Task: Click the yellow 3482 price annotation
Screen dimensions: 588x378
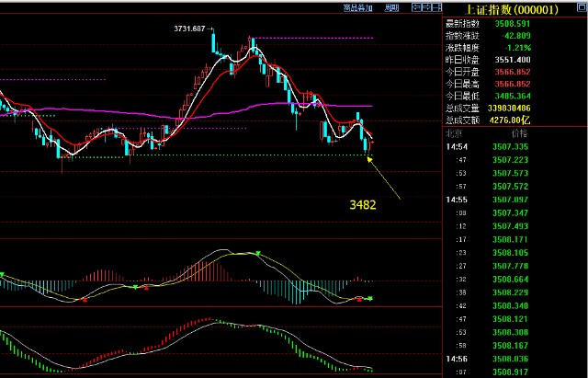Action: pos(363,204)
